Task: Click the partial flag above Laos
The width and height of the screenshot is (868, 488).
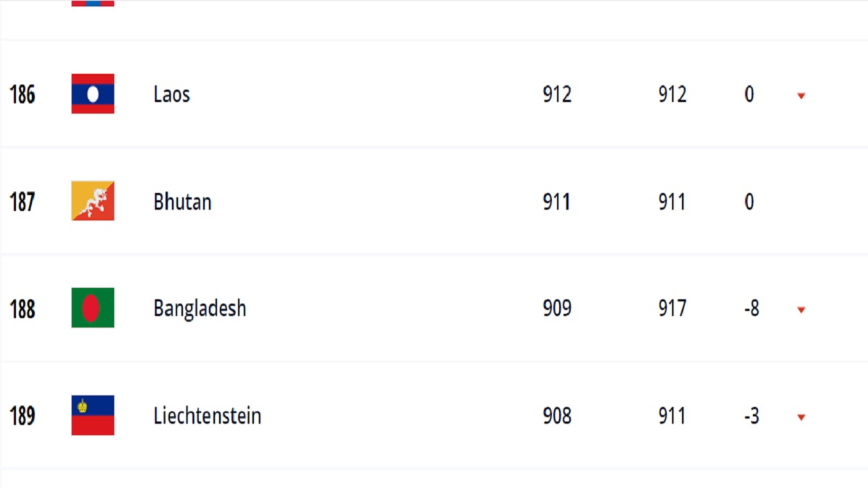Action: pos(93,3)
